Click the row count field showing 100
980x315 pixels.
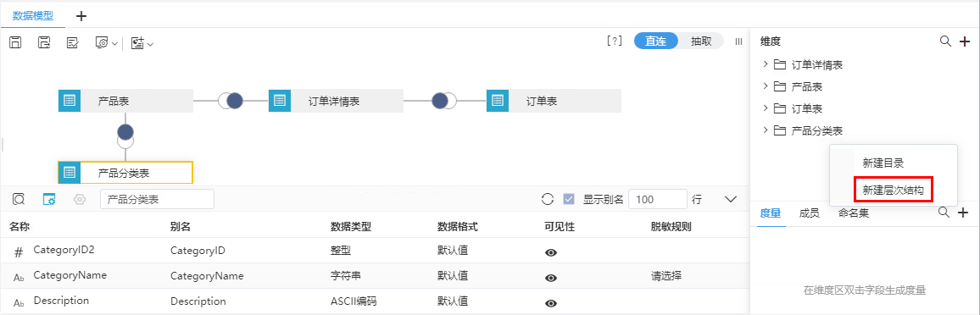click(x=658, y=200)
